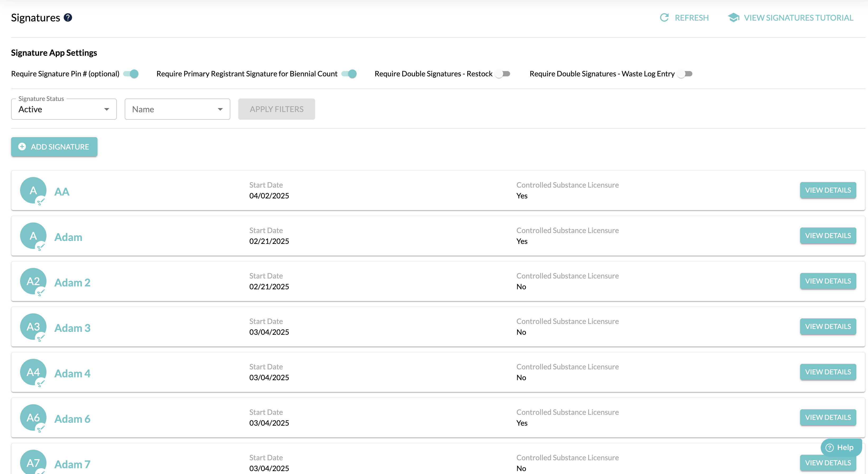
Task: Disable the Require Signature Pin toggle
Action: pos(131,74)
